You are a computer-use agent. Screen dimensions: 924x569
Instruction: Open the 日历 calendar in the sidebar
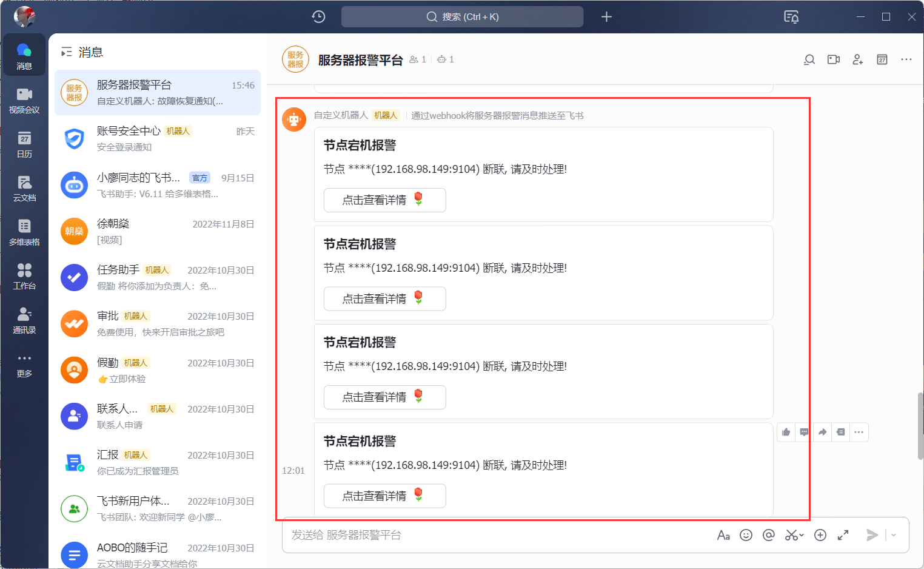point(24,144)
